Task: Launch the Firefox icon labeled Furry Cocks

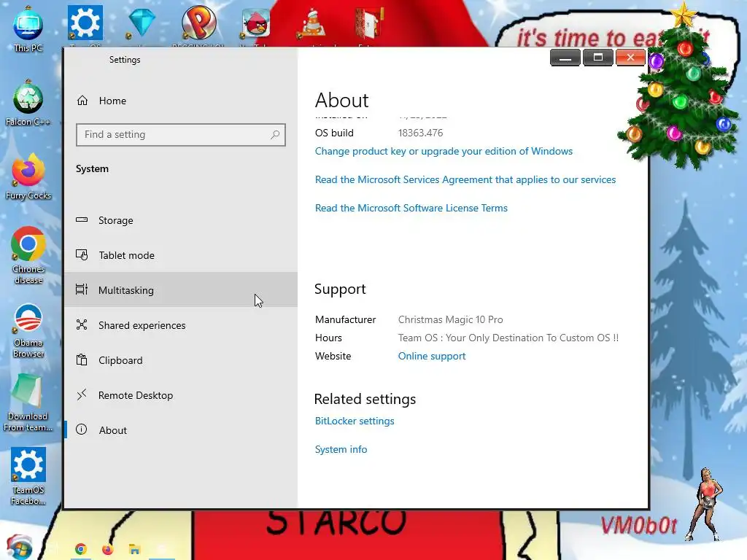Action: [x=28, y=176]
